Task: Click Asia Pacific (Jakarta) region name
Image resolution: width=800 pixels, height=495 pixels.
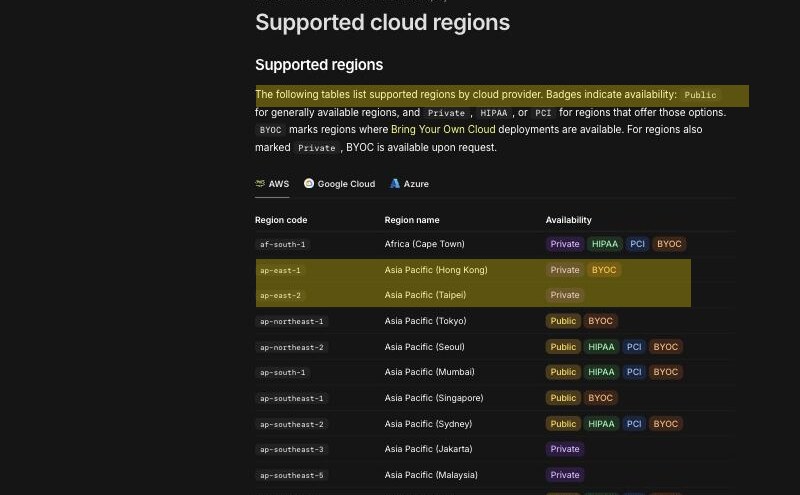Action: [429, 449]
